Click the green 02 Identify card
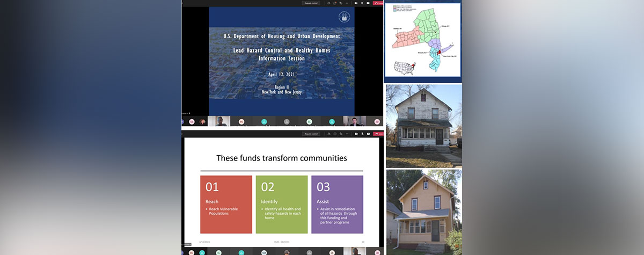644x255 pixels. pyautogui.click(x=282, y=204)
